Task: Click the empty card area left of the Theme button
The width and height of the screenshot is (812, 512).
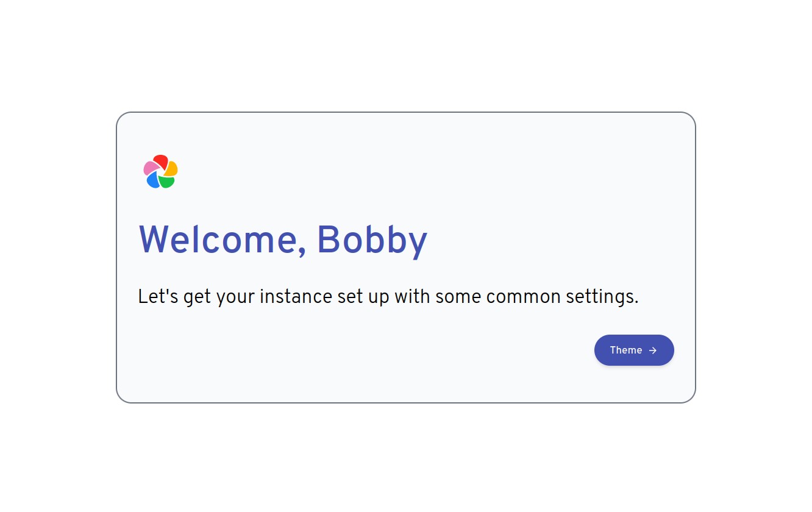Action: (366, 350)
